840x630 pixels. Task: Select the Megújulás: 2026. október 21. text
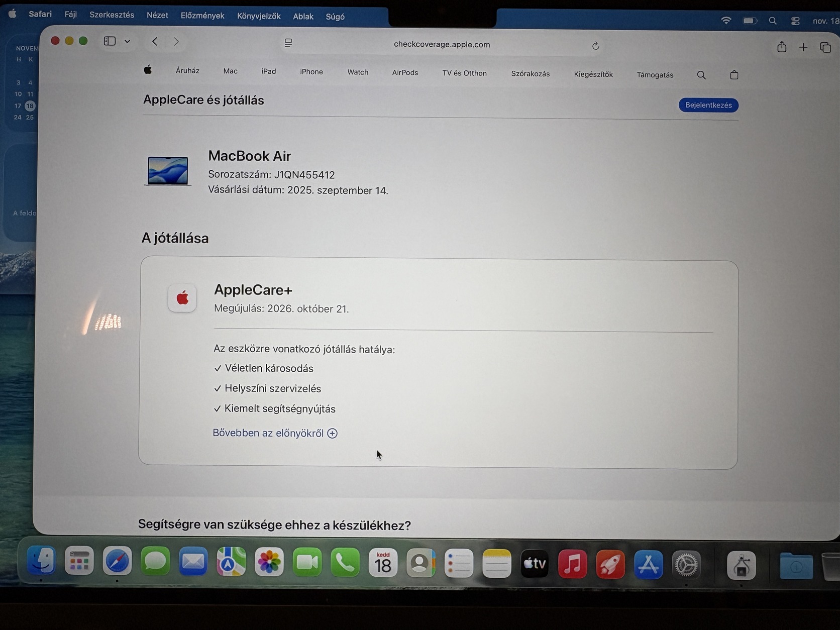point(281,308)
